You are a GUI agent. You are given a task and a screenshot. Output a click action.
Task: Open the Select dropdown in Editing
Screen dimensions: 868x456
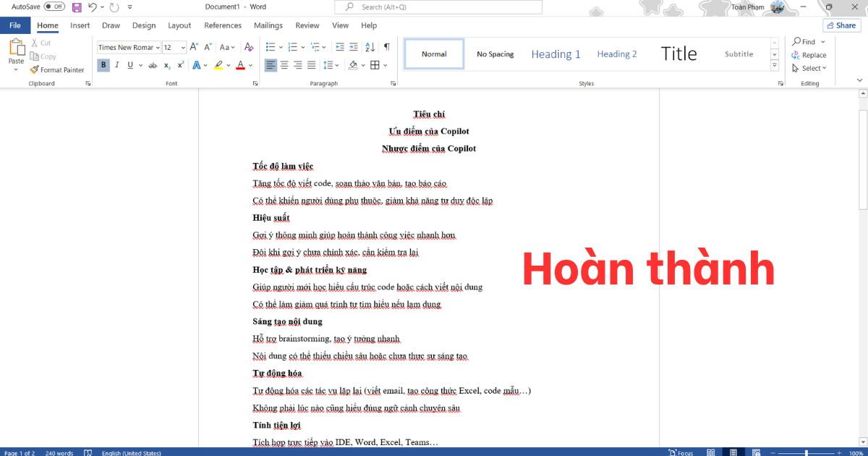coord(809,69)
